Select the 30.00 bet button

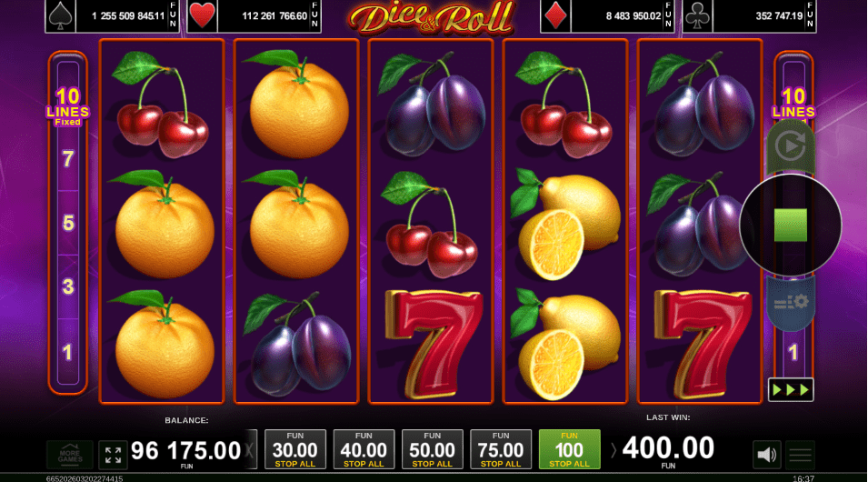[295, 449]
